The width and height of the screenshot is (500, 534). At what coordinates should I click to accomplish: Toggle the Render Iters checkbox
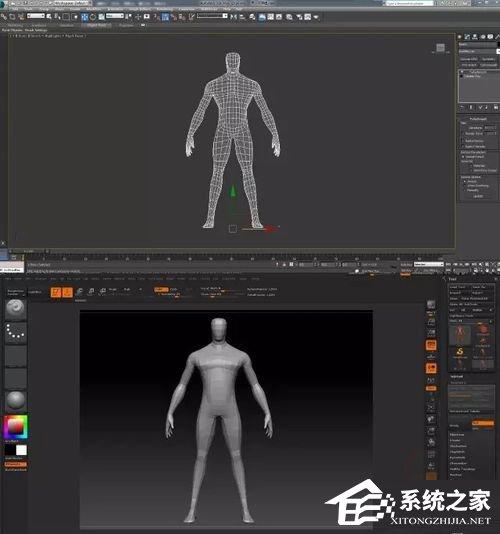463,134
